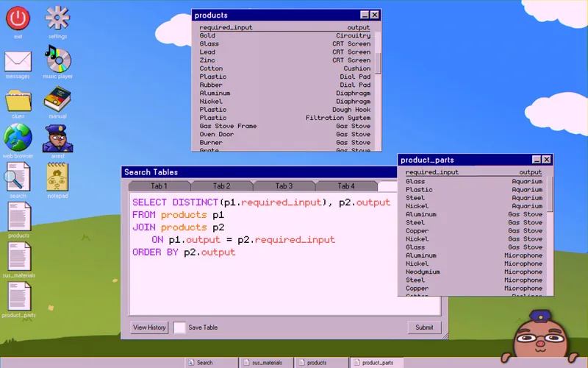This screenshot has height=368, width=588.
Task: Select Tab 2 in Search Tables
Action: (x=222, y=186)
